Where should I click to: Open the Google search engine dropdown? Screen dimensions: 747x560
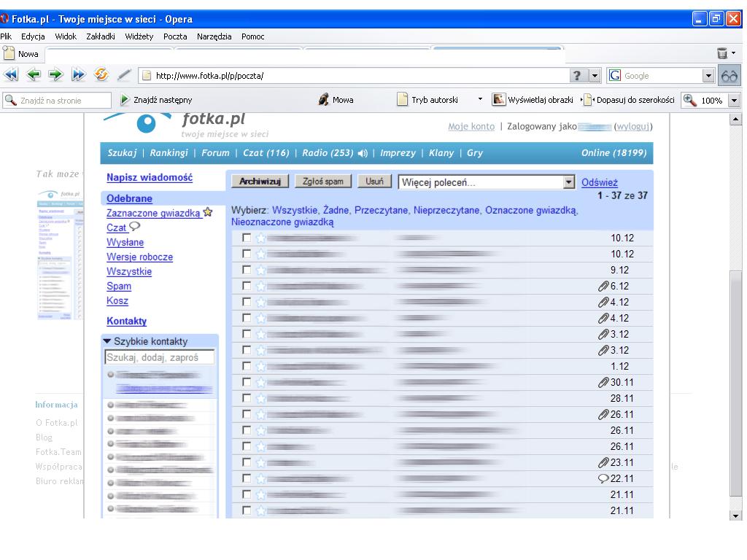708,75
